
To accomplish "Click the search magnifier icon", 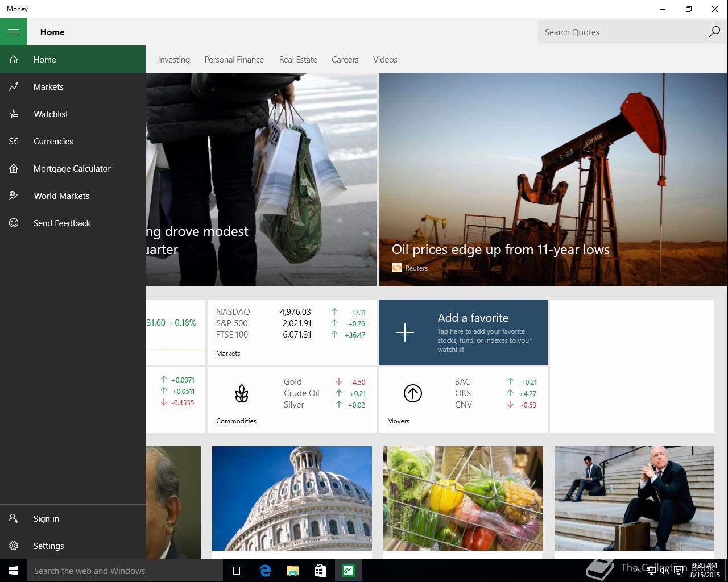I will point(714,32).
